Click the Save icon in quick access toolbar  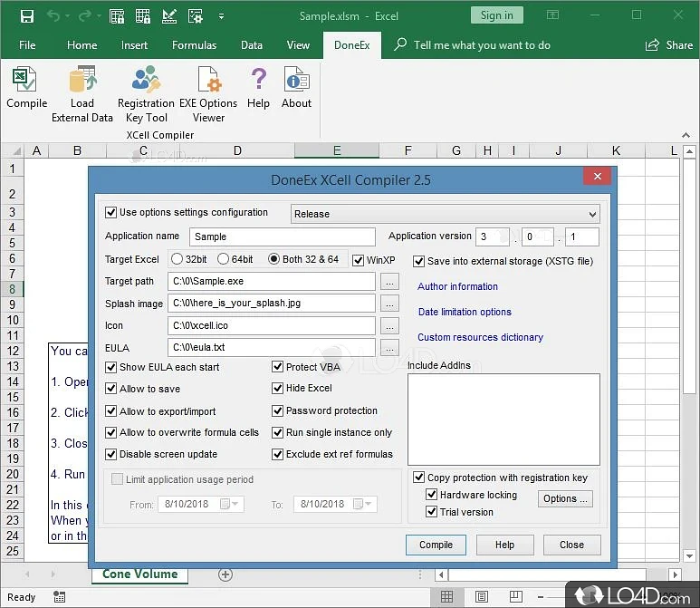click(x=27, y=16)
